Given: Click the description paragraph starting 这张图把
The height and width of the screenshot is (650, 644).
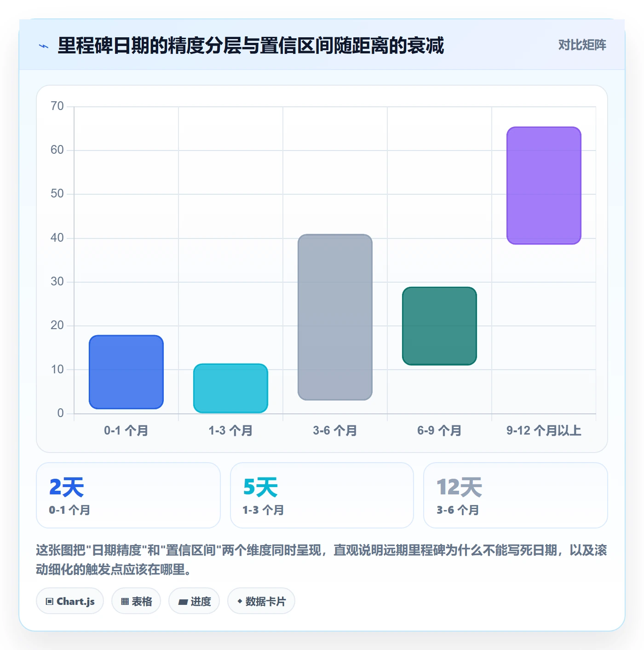Looking at the screenshot, I should click(x=322, y=560).
